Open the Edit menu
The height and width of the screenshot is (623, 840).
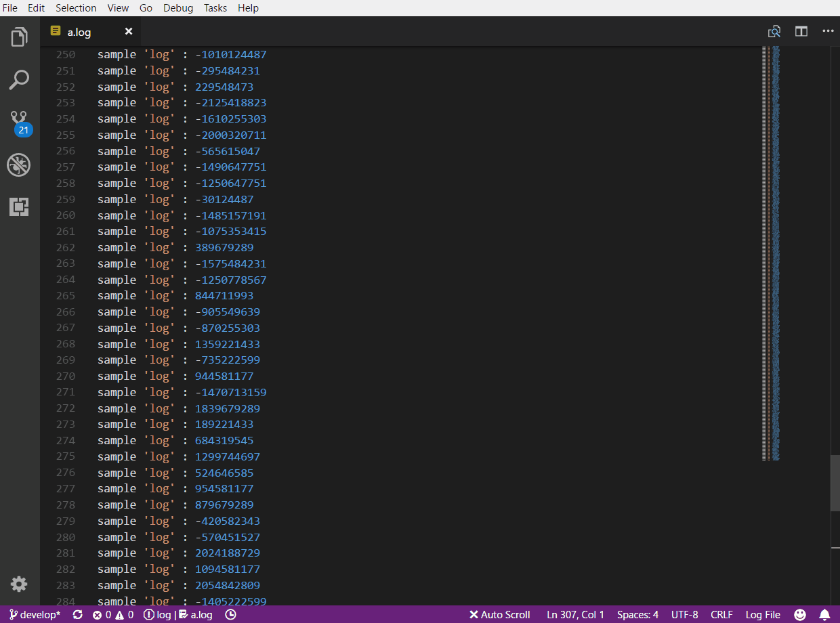(x=36, y=8)
